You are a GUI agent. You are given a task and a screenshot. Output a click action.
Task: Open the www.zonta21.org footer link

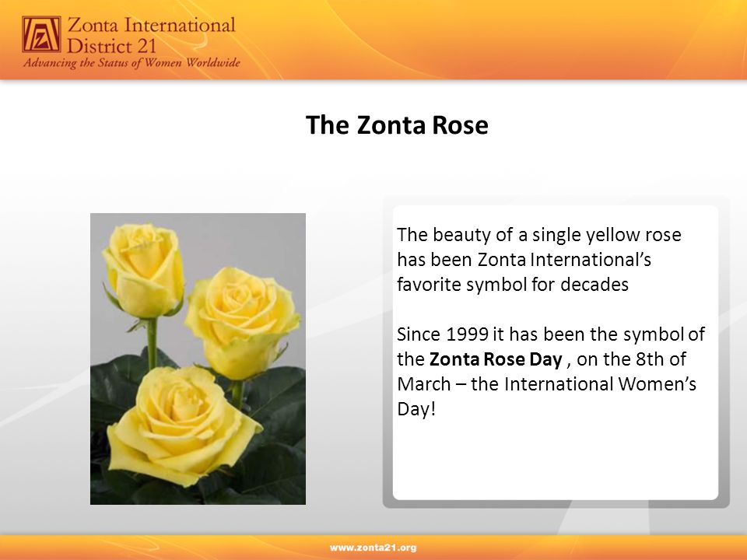pos(373,548)
